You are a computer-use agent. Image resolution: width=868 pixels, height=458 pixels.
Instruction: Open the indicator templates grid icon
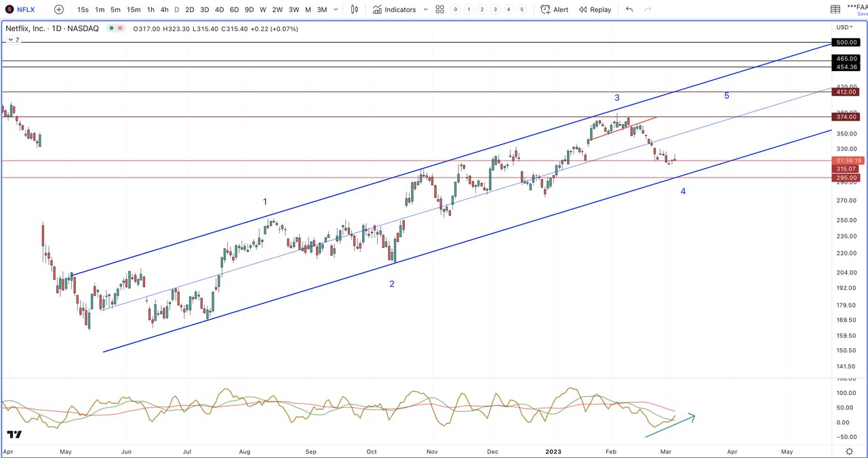pos(440,9)
